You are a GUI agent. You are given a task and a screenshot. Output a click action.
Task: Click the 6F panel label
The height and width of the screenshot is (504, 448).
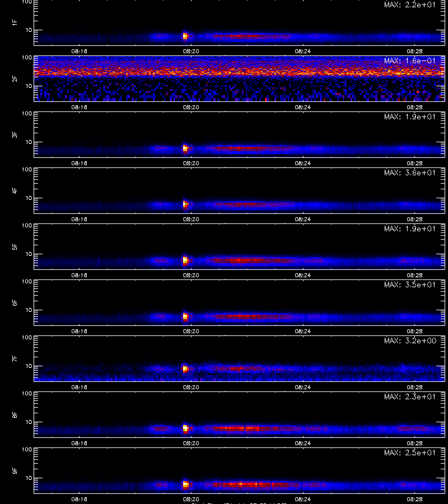[x=15, y=302]
